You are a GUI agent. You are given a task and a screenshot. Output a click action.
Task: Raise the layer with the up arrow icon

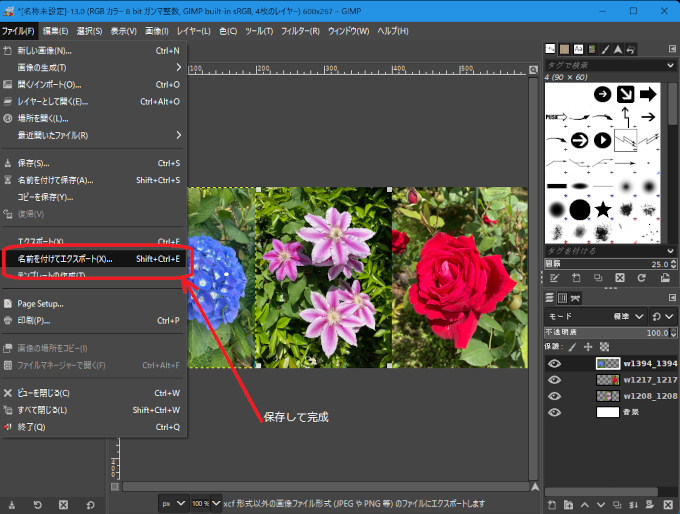(585, 504)
